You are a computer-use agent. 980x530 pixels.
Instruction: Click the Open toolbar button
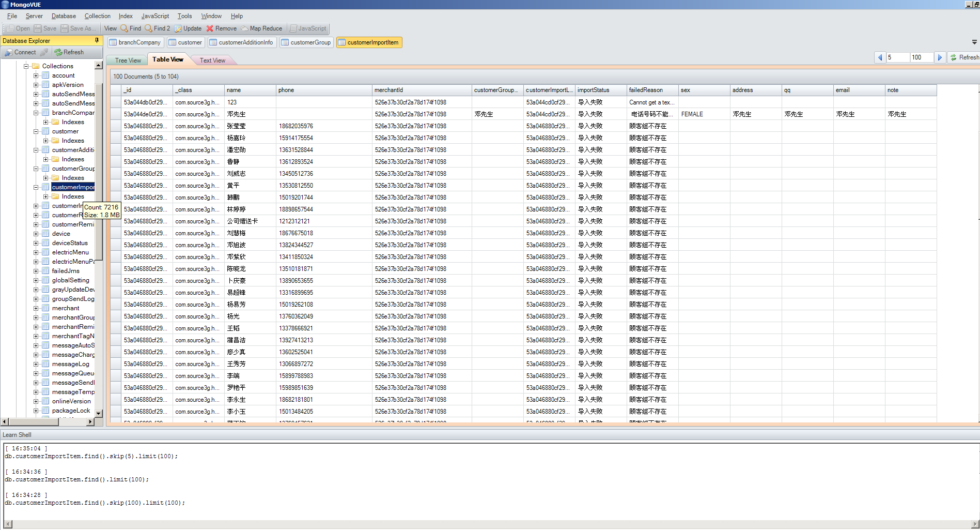click(19, 28)
